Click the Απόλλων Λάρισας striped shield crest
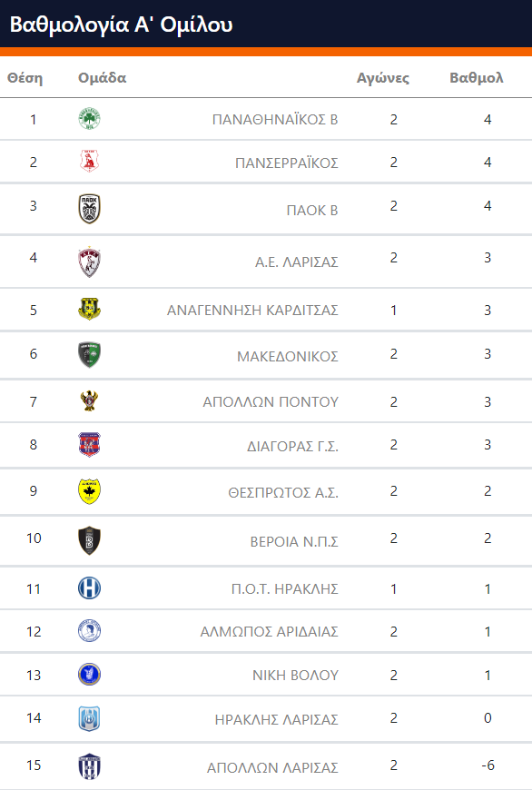Image resolution: width=532 pixels, height=790 pixels. coord(90,766)
